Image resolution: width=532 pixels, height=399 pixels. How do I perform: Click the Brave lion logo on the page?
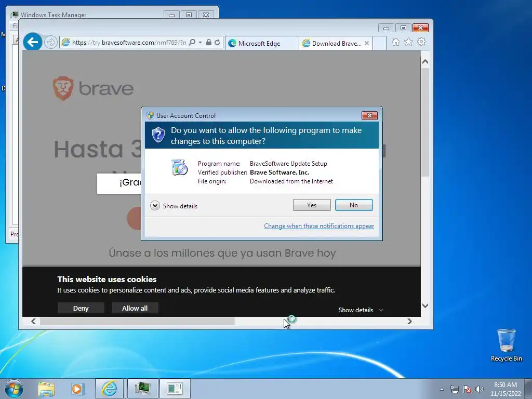coord(63,88)
